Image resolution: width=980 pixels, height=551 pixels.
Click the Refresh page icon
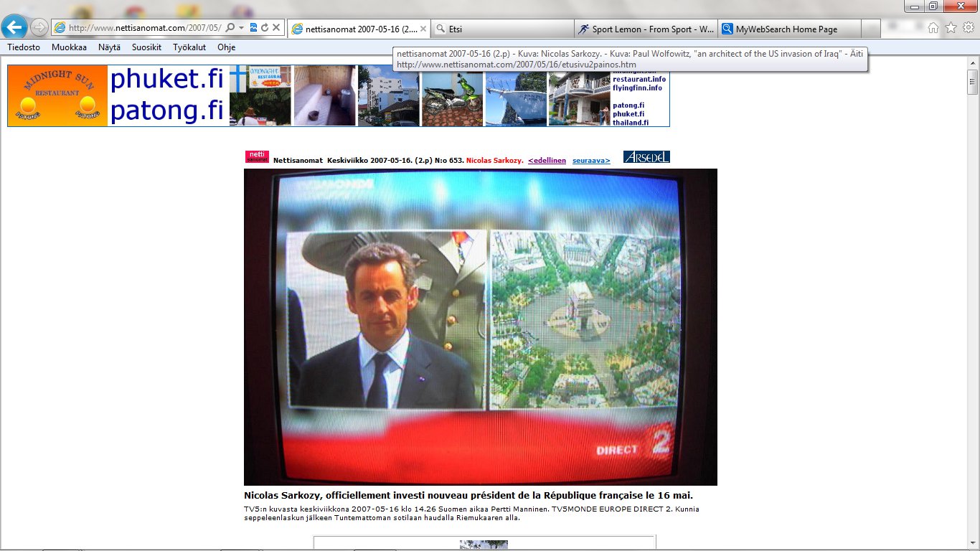click(x=265, y=28)
